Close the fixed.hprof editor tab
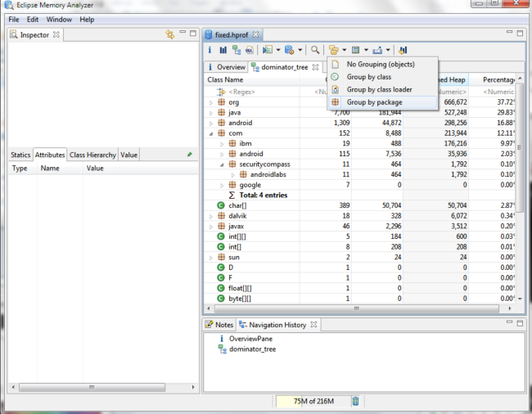This screenshot has height=414, width=532. [255, 34]
